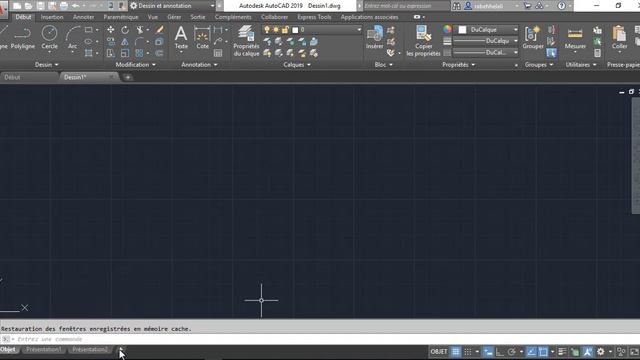The height and width of the screenshot is (360, 640).
Task: Click Copier les propriétés tool
Action: pos(423,41)
